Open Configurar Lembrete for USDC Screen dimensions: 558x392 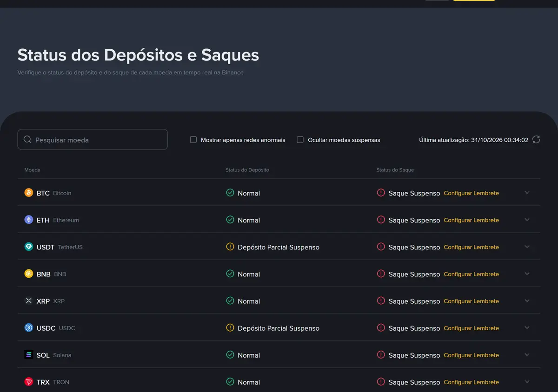pos(471,328)
